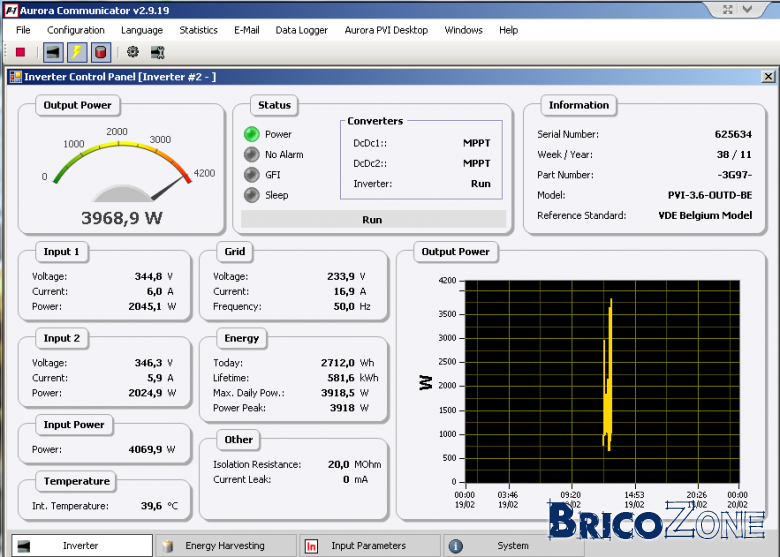This screenshot has height=557, width=780.
Task: Click Part Number value -3G97-
Action: click(x=735, y=175)
